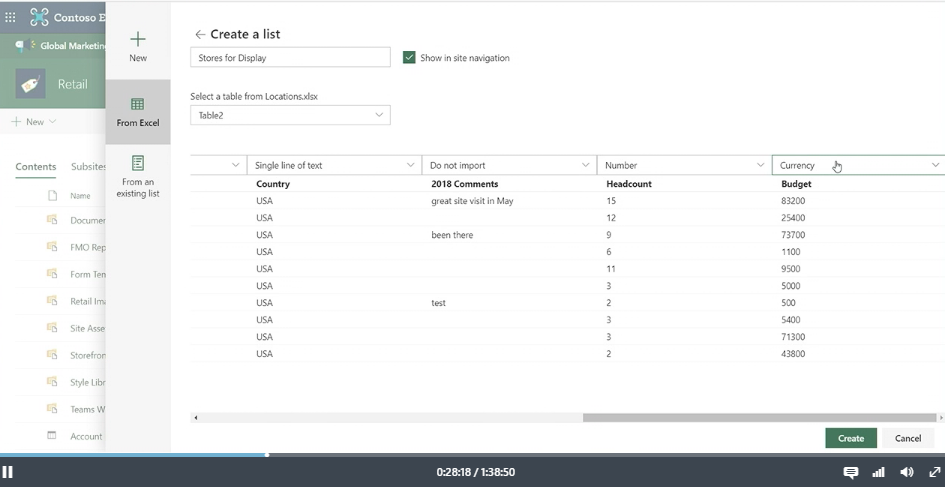Switch to the Contents tab
945x487 pixels.
click(x=36, y=167)
